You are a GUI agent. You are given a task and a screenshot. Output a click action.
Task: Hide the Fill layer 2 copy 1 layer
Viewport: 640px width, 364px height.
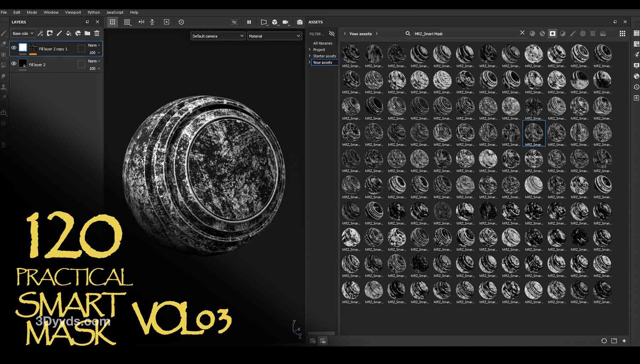pyautogui.click(x=14, y=48)
